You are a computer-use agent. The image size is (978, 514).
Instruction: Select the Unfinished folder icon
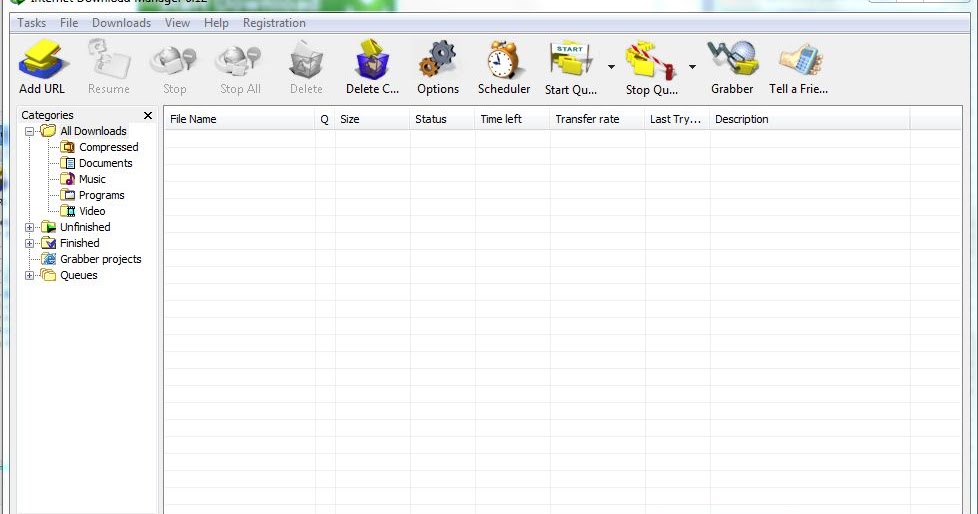point(48,227)
